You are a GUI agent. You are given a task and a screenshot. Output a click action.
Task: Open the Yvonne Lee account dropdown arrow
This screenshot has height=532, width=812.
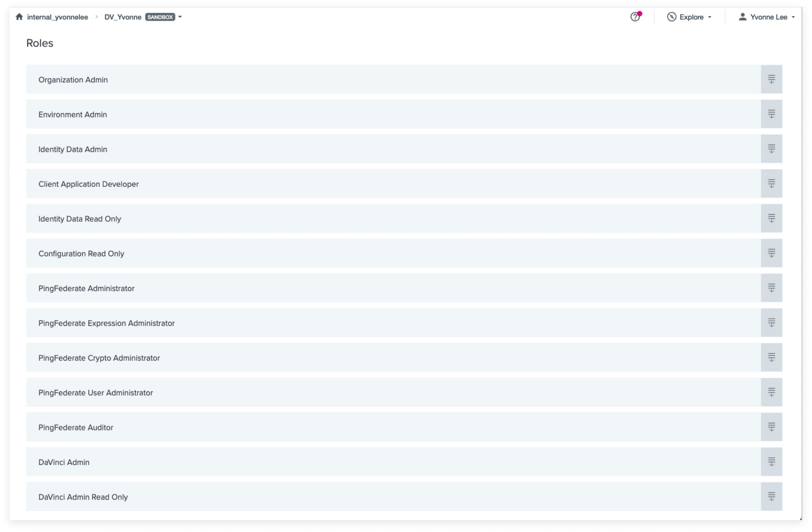793,17
